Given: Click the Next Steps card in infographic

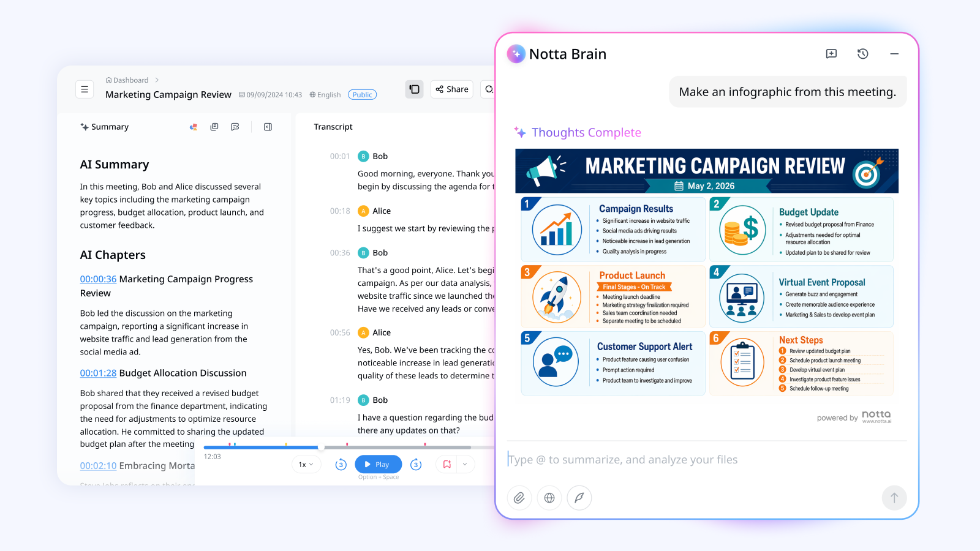Looking at the screenshot, I should (x=801, y=364).
